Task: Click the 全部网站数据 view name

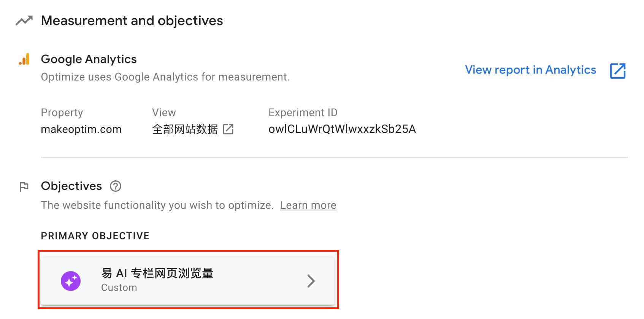Action: [x=185, y=129]
